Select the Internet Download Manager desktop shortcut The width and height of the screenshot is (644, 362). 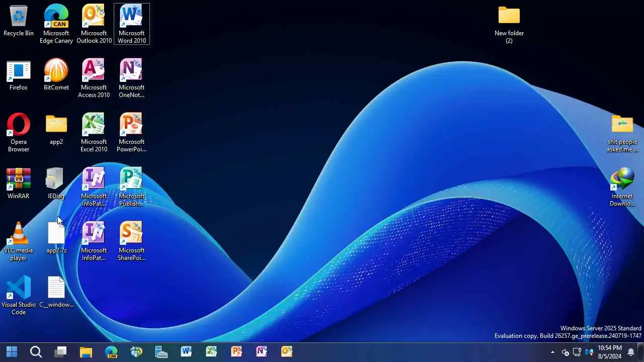pos(622,187)
